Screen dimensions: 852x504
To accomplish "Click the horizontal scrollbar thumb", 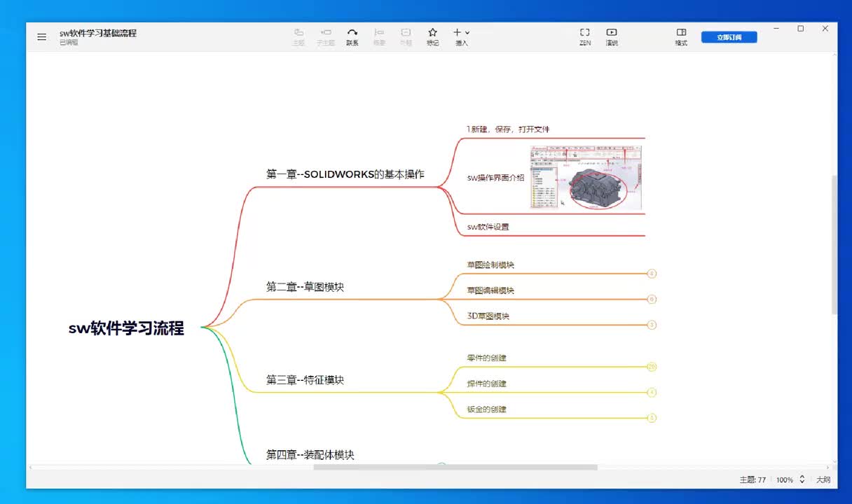I will click(455, 467).
